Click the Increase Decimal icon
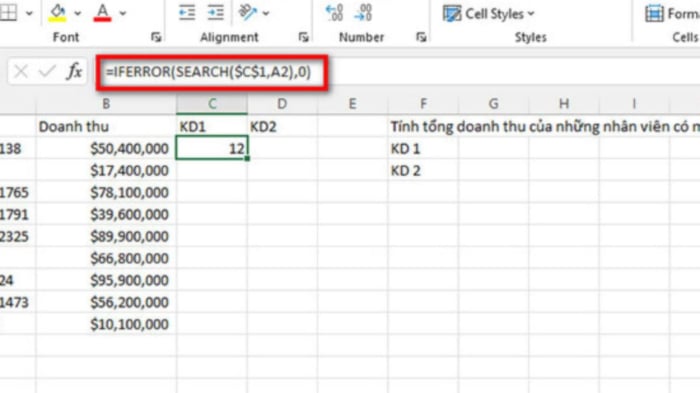This screenshot has height=393, width=700. 334,13
